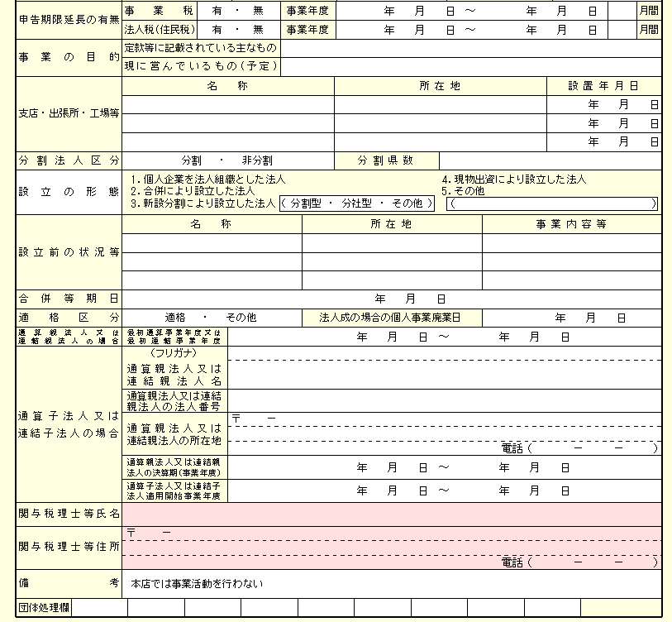Select 無 in the 法人税(住民税) row
The image size is (672, 622).
pos(258,30)
